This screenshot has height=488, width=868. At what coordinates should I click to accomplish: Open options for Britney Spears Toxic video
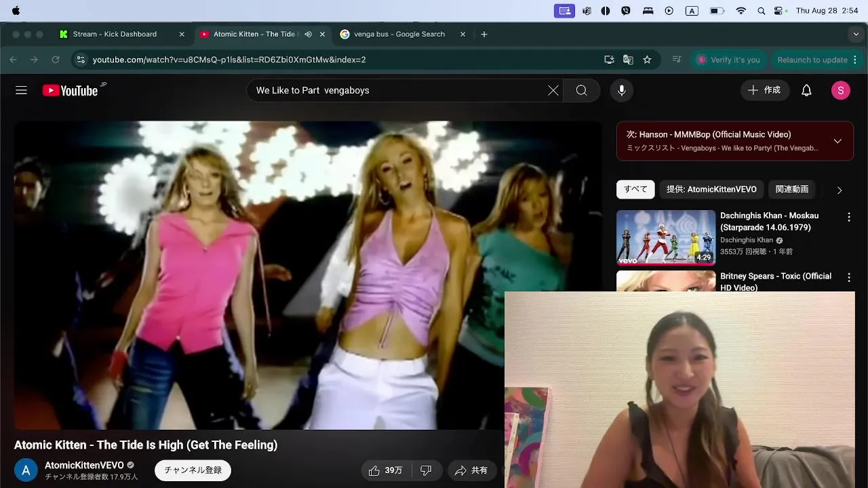click(x=848, y=278)
